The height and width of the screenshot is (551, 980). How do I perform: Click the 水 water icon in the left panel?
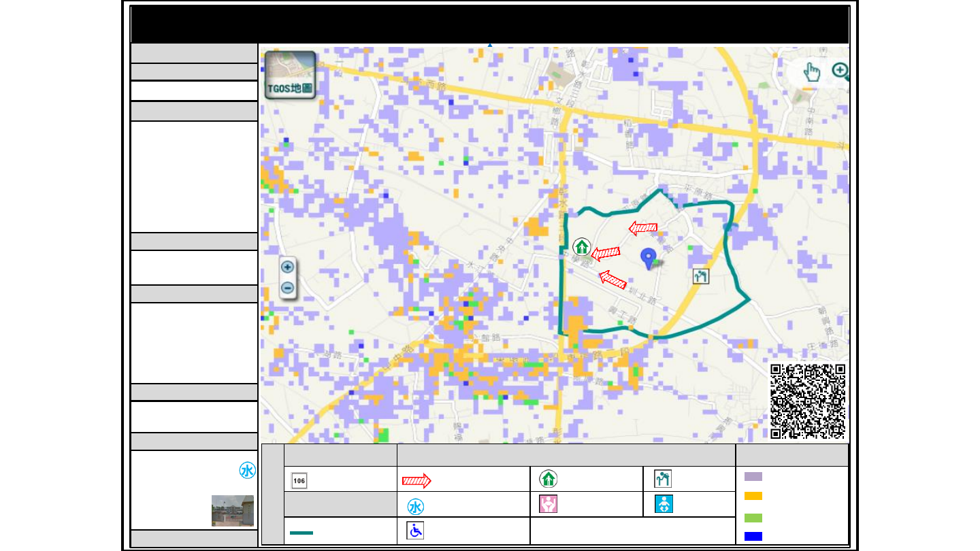(247, 470)
